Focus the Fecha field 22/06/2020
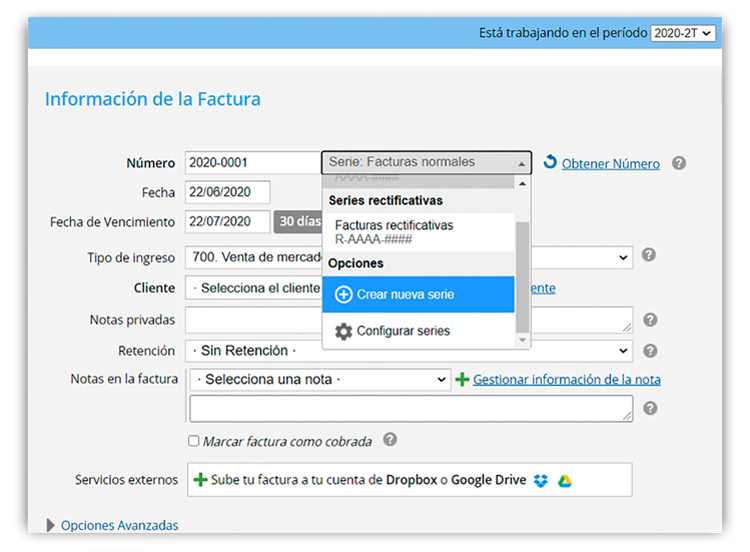Screen dimensions: 750x552 coord(228,192)
